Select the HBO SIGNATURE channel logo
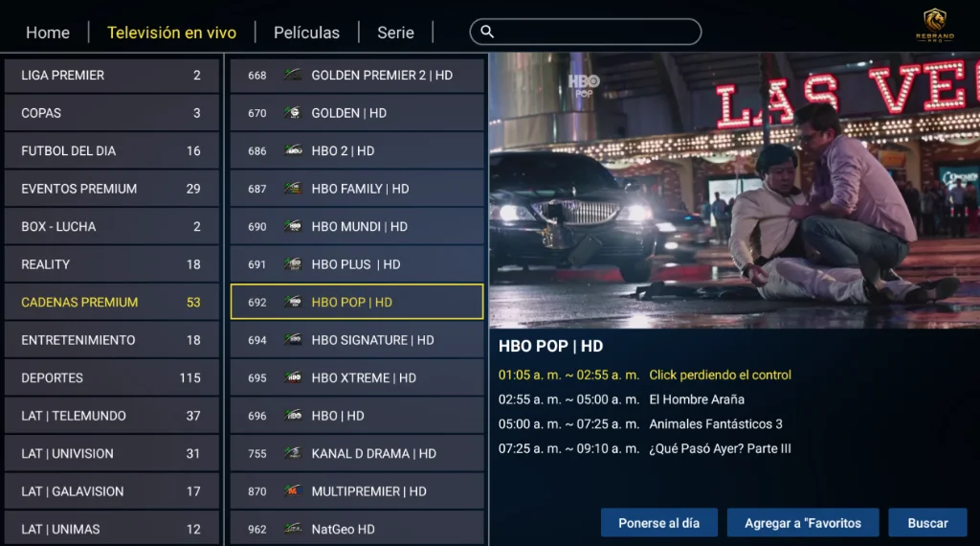This screenshot has height=546, width=980. click(x=293, y=340)
